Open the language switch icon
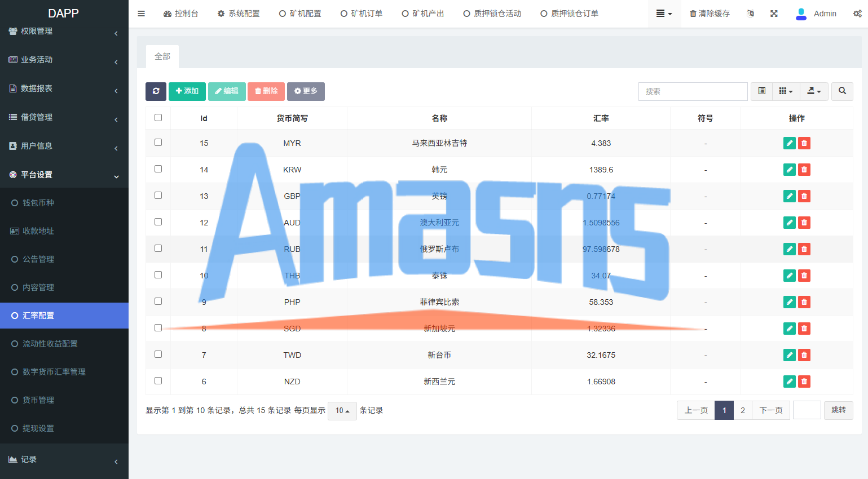 750,14
